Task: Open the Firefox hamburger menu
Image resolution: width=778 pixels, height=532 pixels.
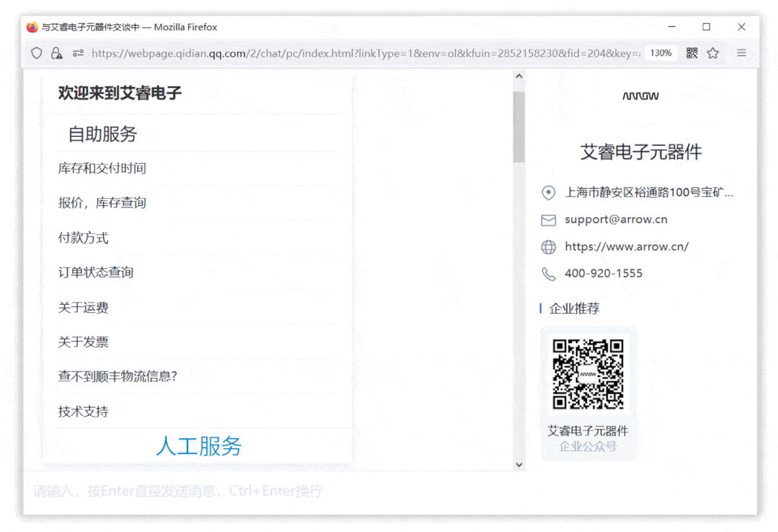Action: pos(741,53)
